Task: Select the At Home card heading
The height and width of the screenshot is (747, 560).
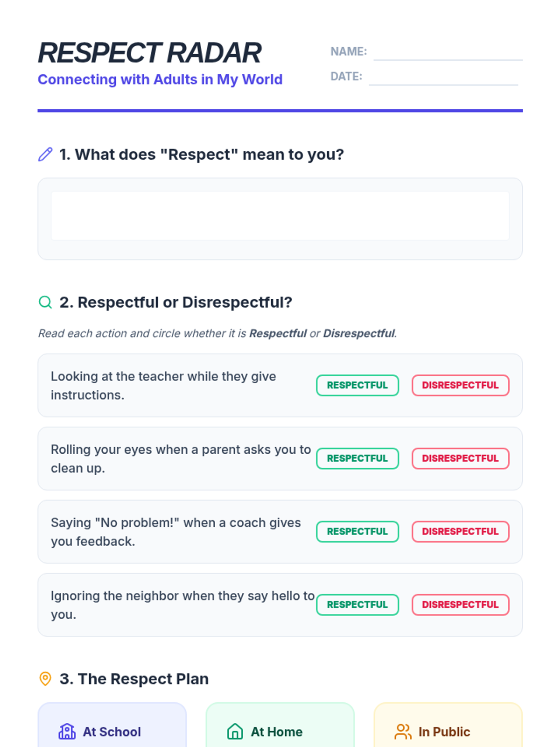Action: [x=276, y=732]
